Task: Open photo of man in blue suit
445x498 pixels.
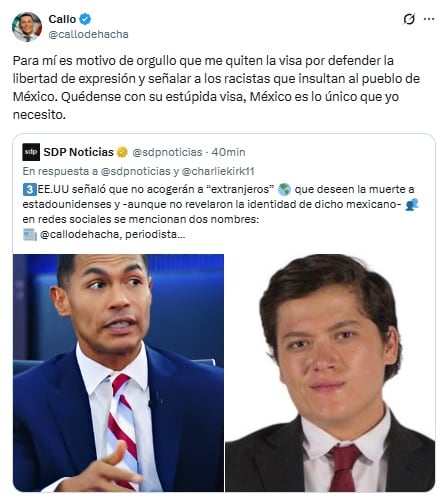Action: click(118, 373)
